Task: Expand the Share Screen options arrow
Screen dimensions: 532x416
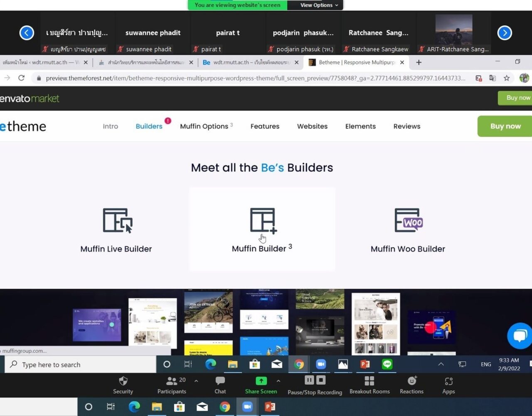Action: 278,381
